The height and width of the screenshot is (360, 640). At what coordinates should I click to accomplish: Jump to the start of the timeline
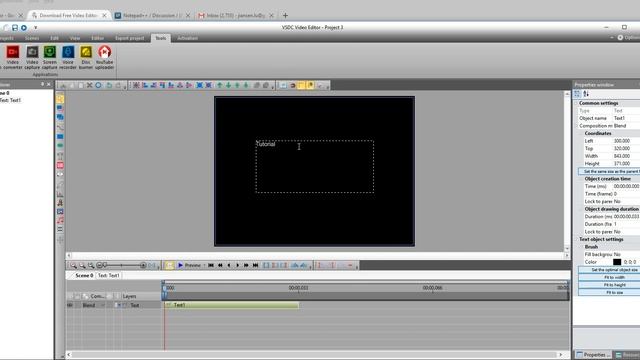tap(211, 265)
